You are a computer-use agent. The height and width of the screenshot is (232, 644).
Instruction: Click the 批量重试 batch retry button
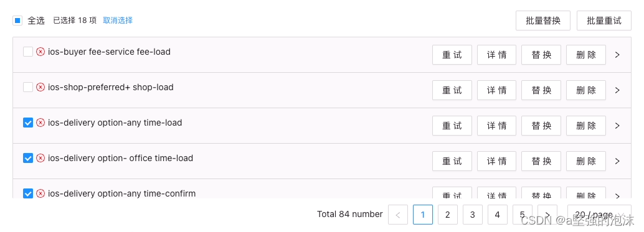(x=604, y=21)
